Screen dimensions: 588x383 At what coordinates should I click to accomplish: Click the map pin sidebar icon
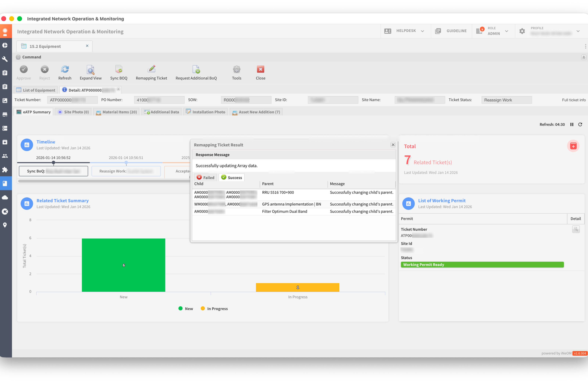pyautogui.click(x=5, y=225)
